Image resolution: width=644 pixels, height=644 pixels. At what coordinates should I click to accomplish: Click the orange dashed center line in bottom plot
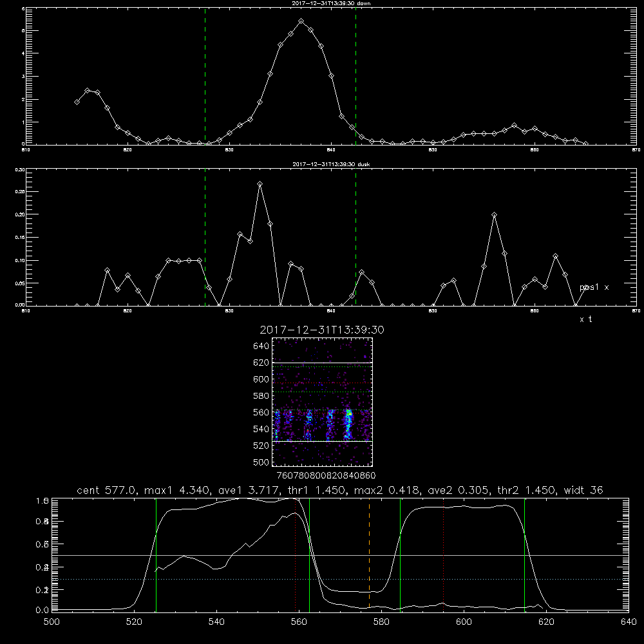[x=369, y=554]
